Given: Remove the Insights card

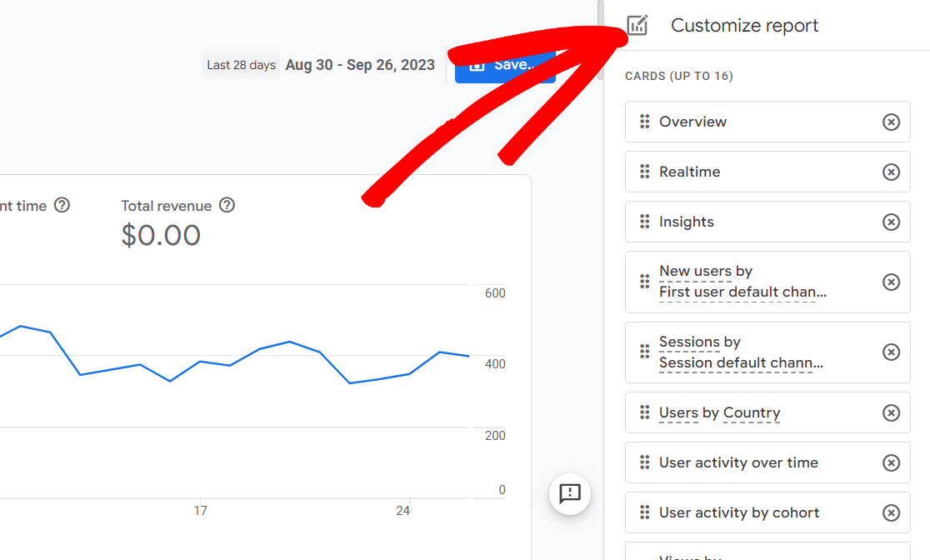Looking at the screenshot, I should coord(891,222).
